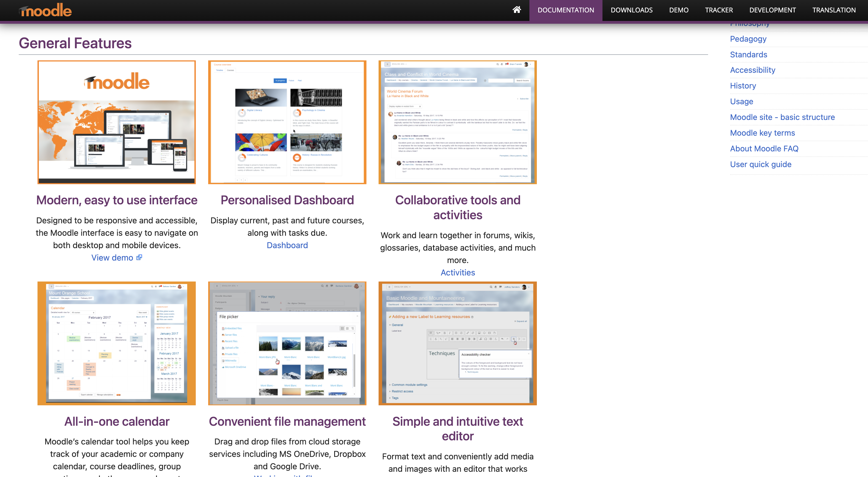Open the DOWNLOADS menu item
868x477 pixels.
[631, 10]
